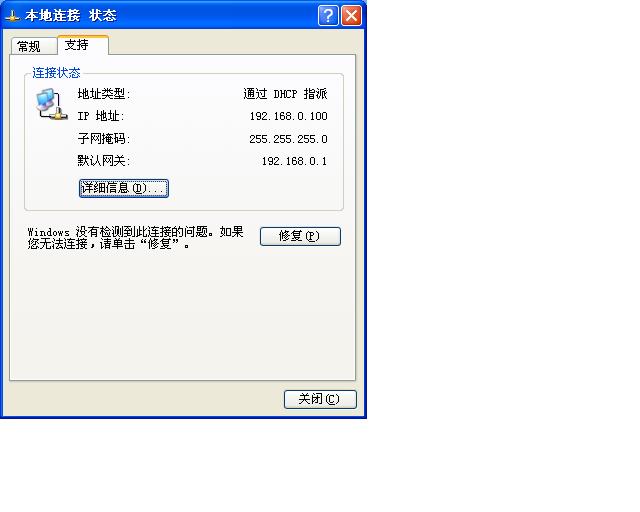The height and width of the screenshot is (512, 640).
Task: Click the 修复(P) repair button
Action: point(300,236)
